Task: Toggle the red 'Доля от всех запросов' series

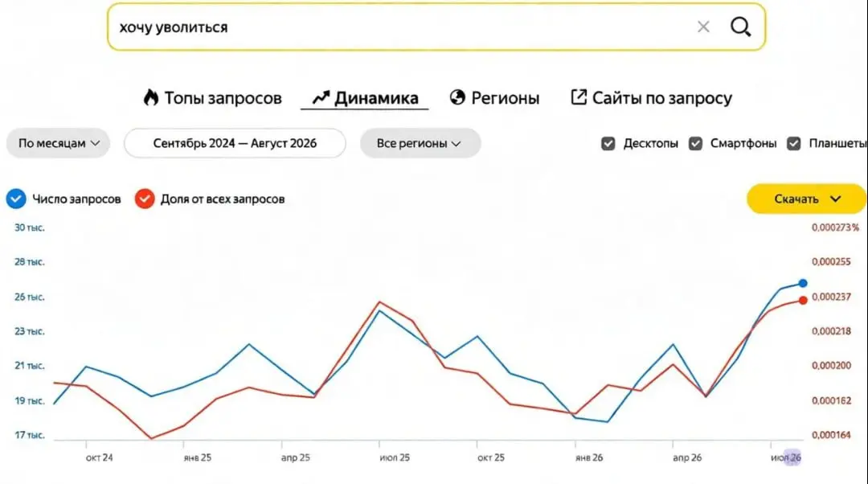Action: pyautogui.click(x=145, y=199)
